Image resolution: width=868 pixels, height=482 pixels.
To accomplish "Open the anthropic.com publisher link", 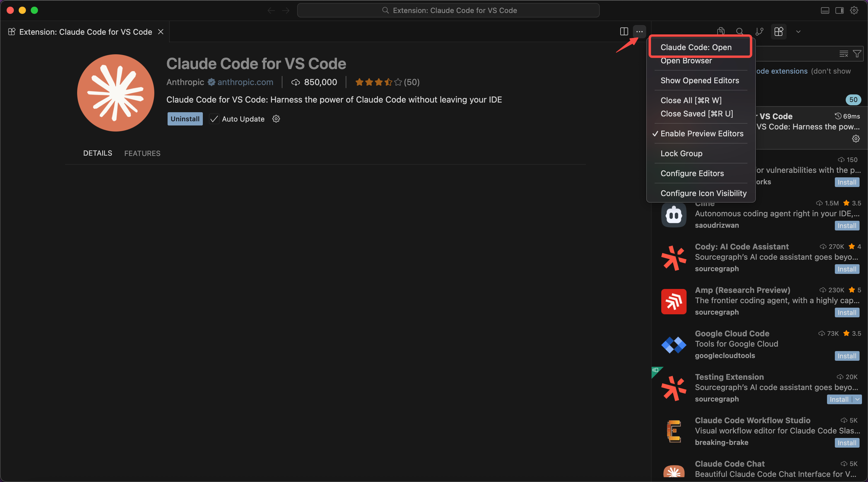I will pos(245,82).
